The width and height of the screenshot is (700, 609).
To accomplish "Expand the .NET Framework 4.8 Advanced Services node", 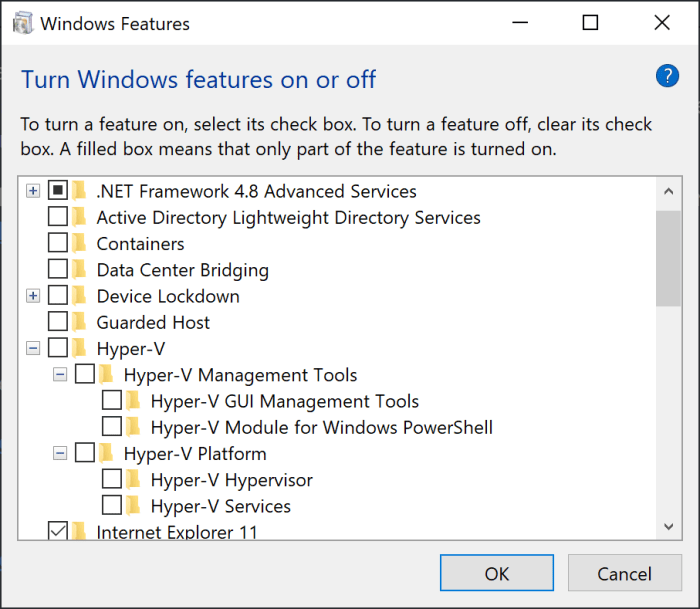I will pyautogui.click(x=33, y=191).
